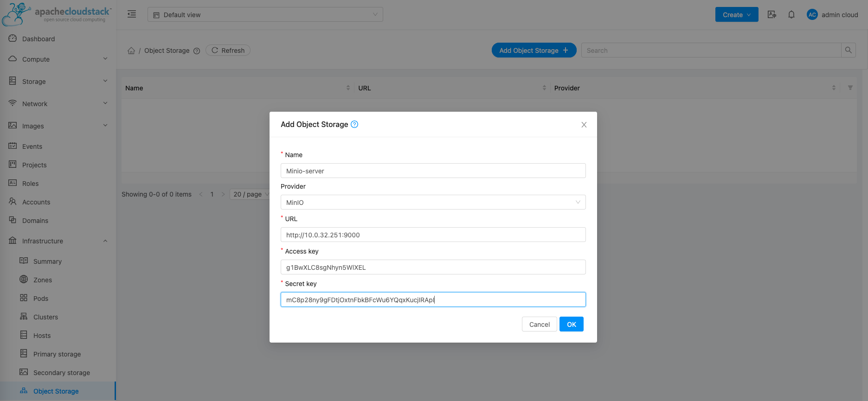Open the Create dropdown button
Screen dimensions: 868x401
[737, 14]
